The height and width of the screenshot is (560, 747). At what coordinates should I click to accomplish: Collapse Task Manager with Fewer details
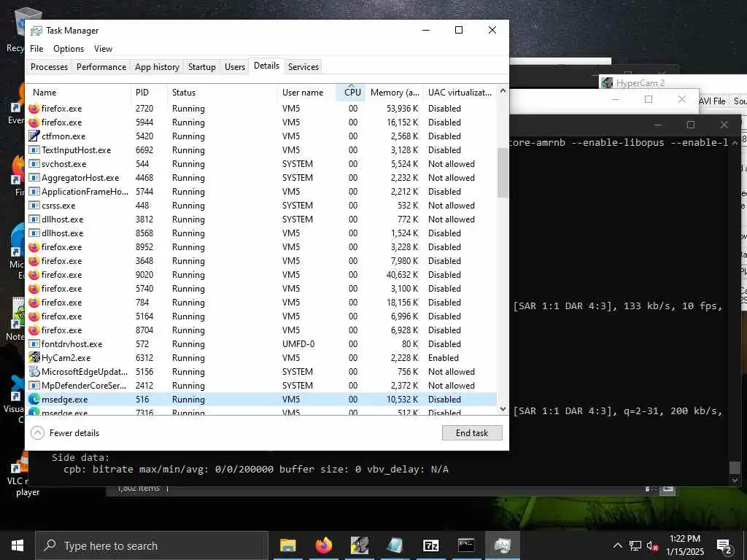(65, 433)
